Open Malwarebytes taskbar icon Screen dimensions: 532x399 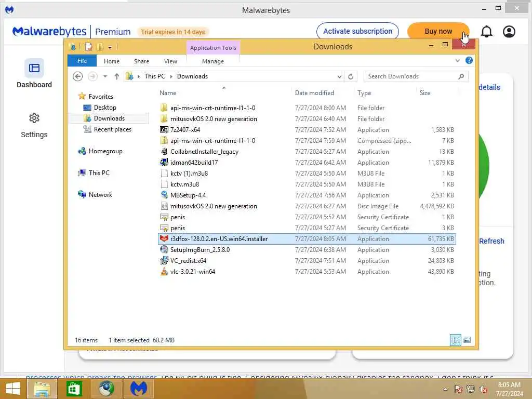(139, 389)
